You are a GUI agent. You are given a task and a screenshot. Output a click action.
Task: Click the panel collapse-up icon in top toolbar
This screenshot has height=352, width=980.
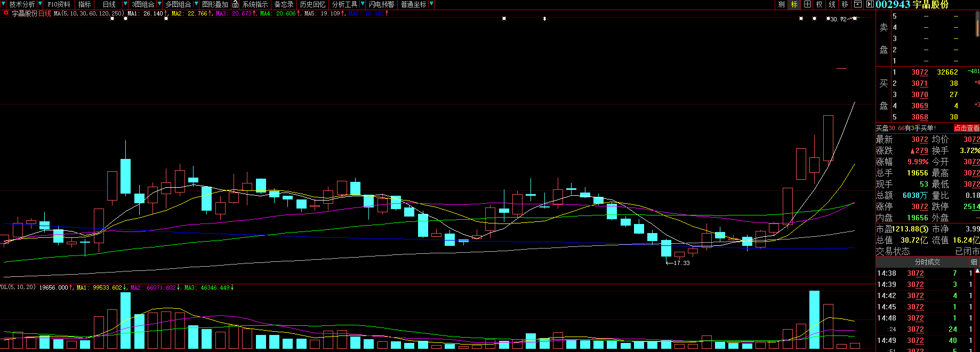tap(857, 4)
